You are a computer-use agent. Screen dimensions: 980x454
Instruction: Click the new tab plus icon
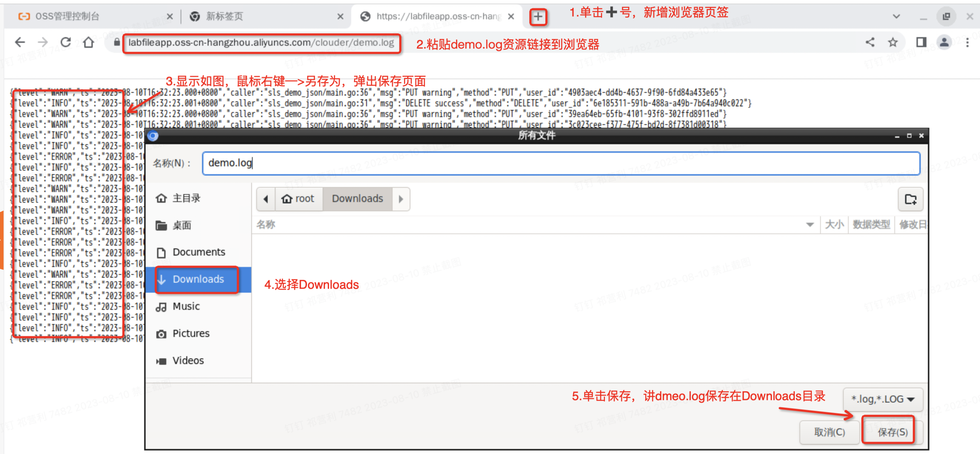(x=538, y=17)
